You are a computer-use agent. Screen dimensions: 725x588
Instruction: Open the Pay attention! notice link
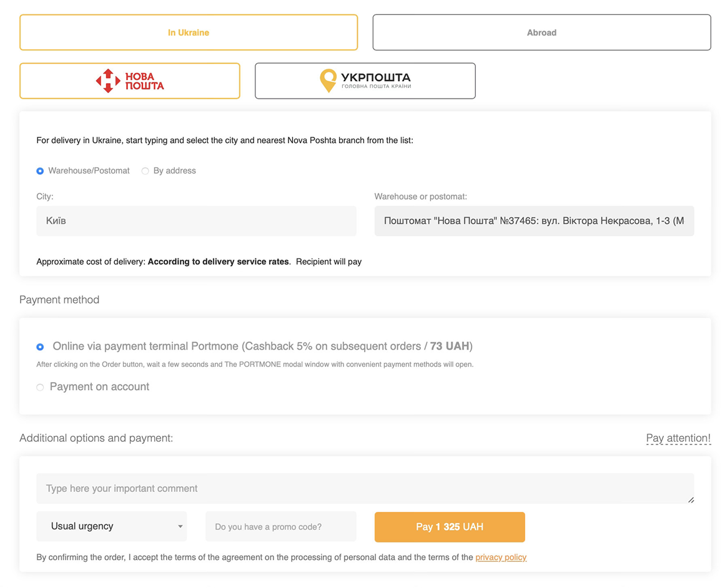pos(678,438)
